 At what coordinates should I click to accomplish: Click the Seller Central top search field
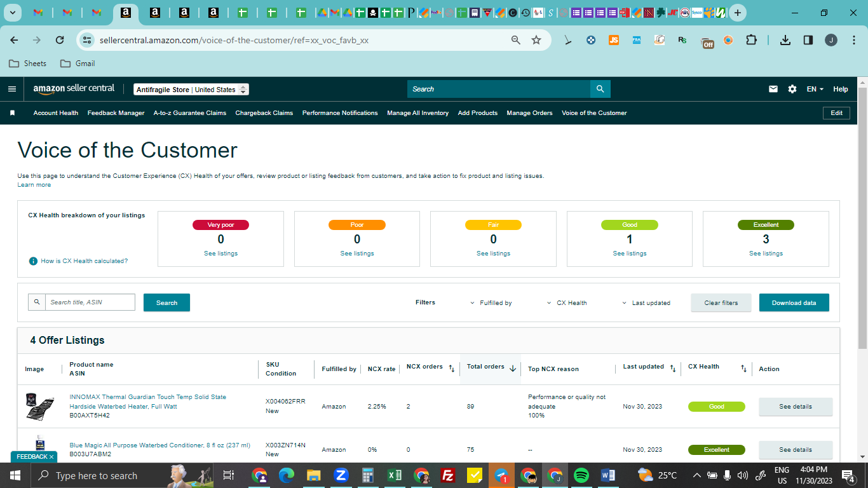(x=498, y=89)
